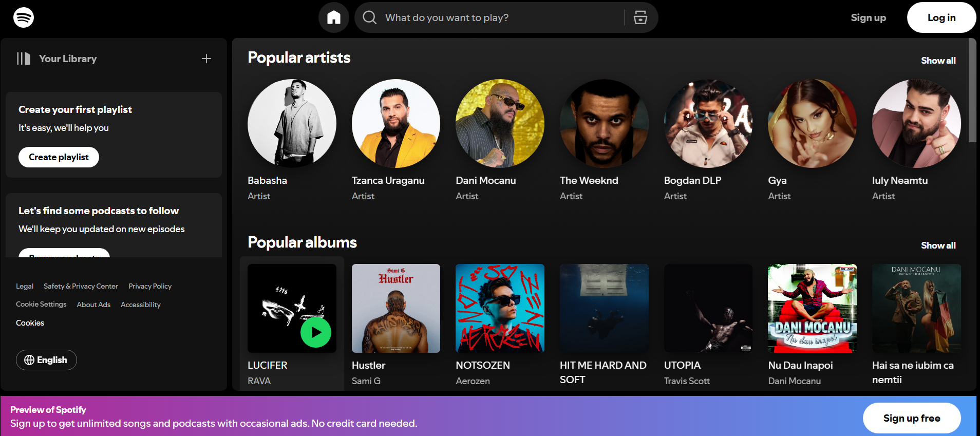Open the UTOPIA album cover
The height and width of the screenshot is (436, 980).
[708, 308]
